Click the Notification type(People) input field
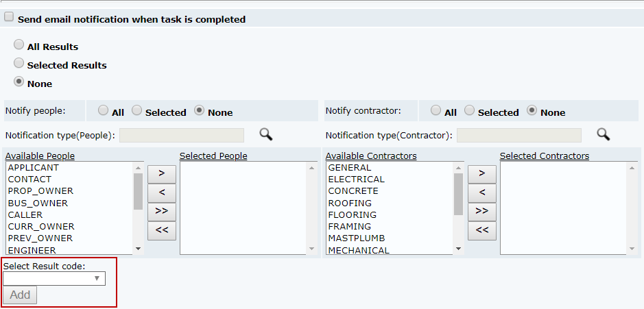The image size is (644, 309). click(x=181, y=135)
